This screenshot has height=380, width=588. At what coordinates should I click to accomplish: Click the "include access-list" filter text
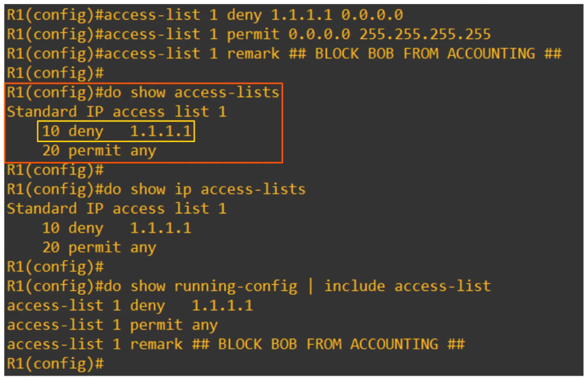407,286
